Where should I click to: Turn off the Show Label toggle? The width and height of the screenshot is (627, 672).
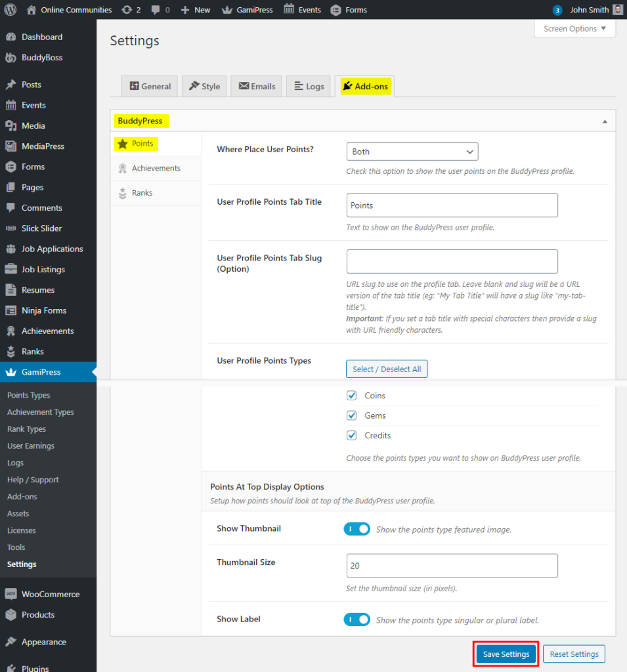tap(357, 619)
